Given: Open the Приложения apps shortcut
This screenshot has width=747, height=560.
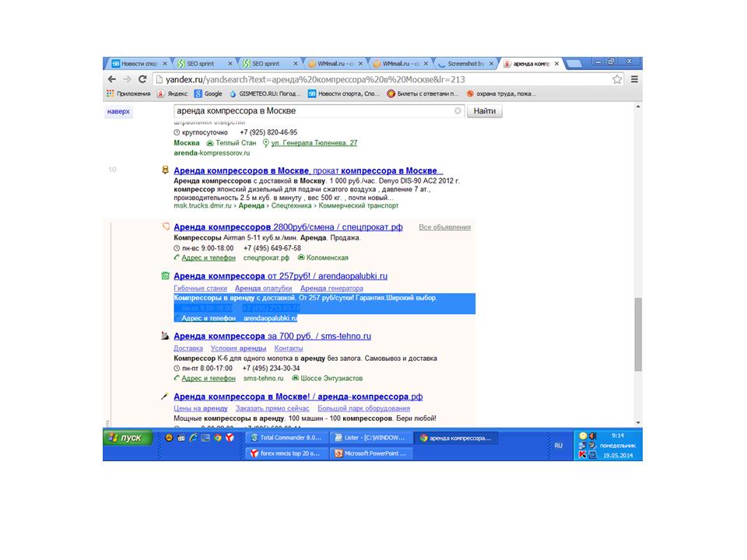Looking at the screenshot, I should click(x=128, y=94).
